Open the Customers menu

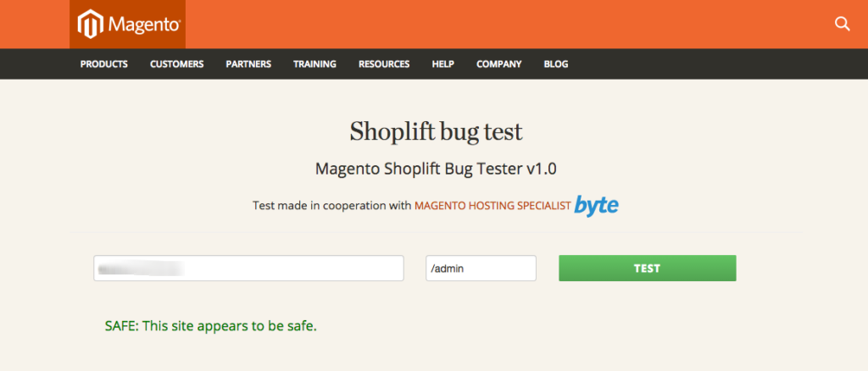coord(176,64)
